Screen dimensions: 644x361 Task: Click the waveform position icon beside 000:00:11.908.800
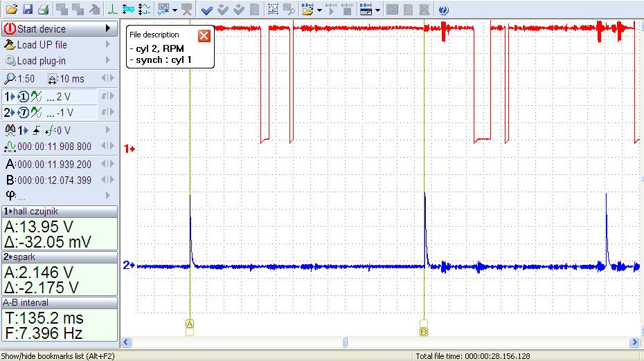click(x=10, y=147)
